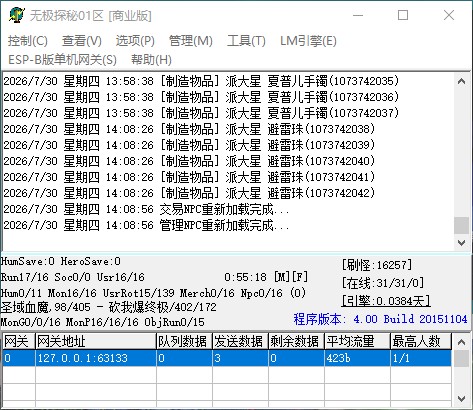The height and width of the screenshot is (410, 473).
Task: Click the Run17/16 Soc0/0 Usr16/16 line
Action: 73,277
